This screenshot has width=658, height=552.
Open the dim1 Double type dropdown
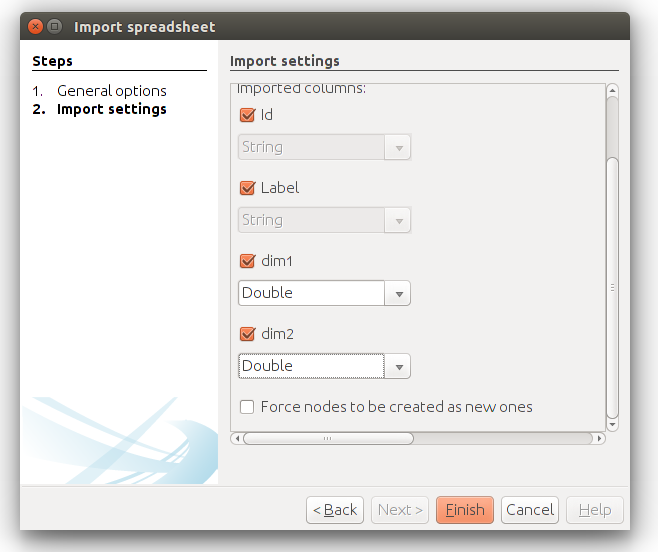pos(324,293)
